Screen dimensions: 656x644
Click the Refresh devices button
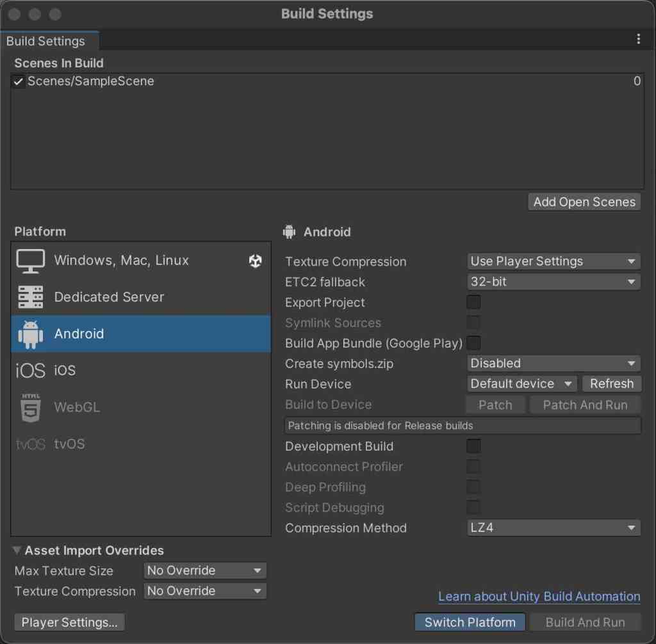pos(612,384)
